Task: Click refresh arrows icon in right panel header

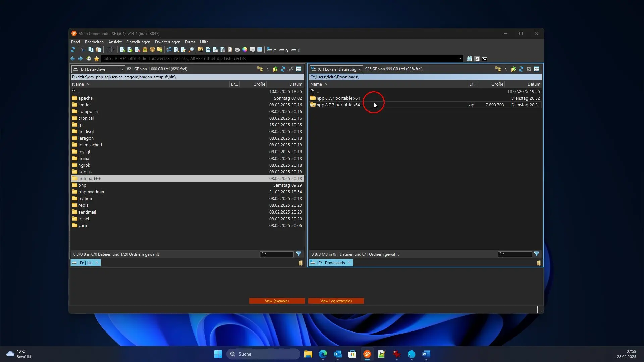Action: (x=521, y=69)
